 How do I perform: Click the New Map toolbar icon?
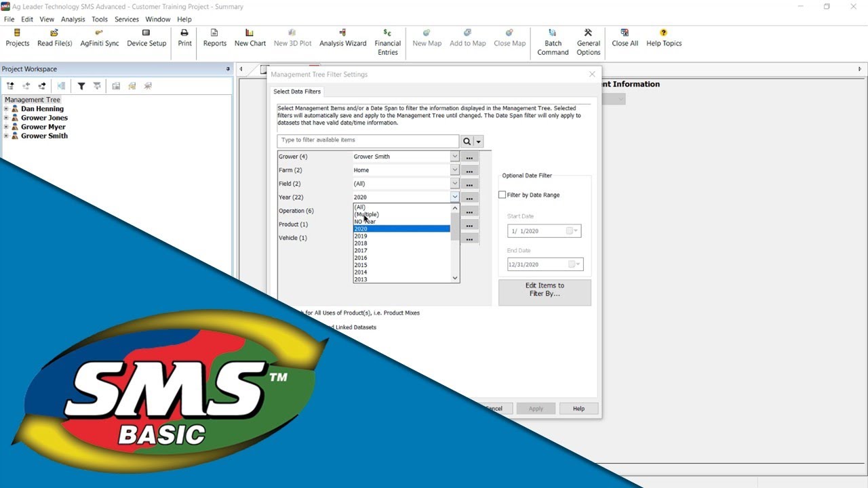pyautogui.click(x=427, y=38)
